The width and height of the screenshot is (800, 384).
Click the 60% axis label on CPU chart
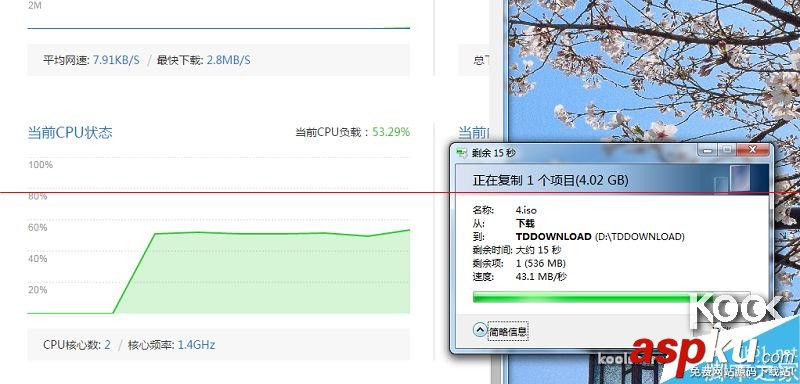coord(38,227)
